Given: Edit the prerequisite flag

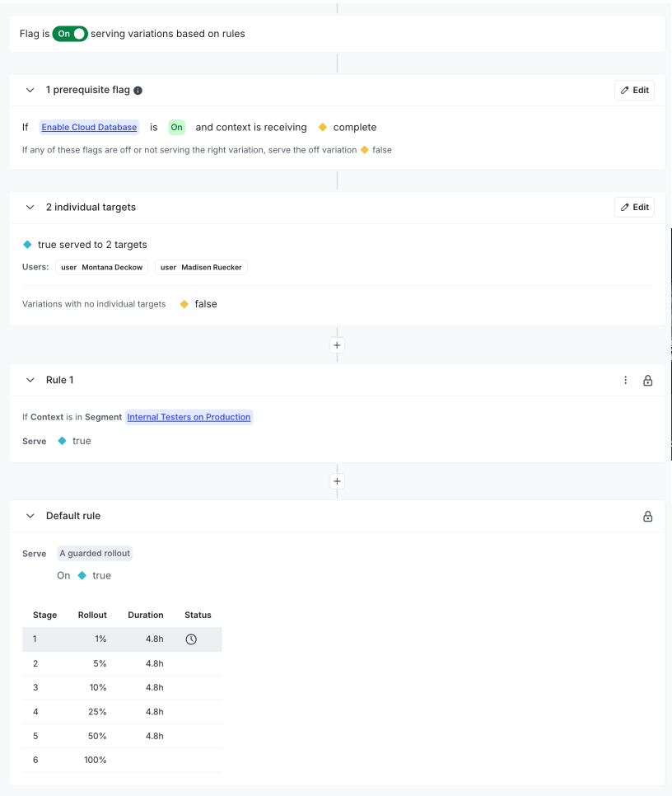Looking at the screenshot, I should [634, 91].
